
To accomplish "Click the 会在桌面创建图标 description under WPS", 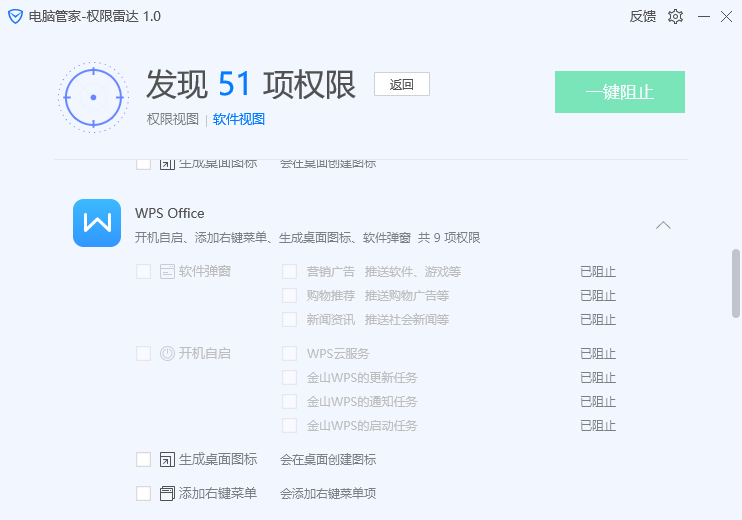I will 328,459.
